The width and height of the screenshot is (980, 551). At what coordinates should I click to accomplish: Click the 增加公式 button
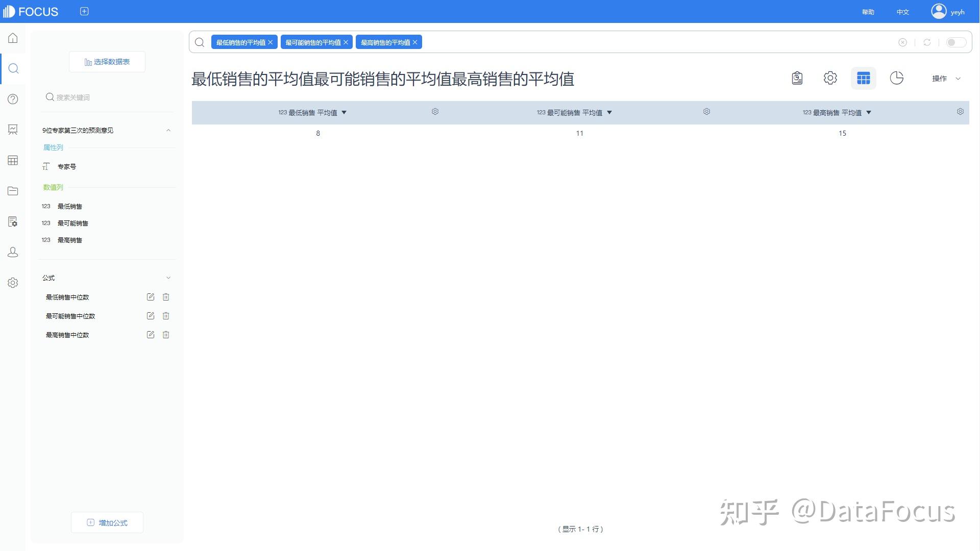[107, 522]
